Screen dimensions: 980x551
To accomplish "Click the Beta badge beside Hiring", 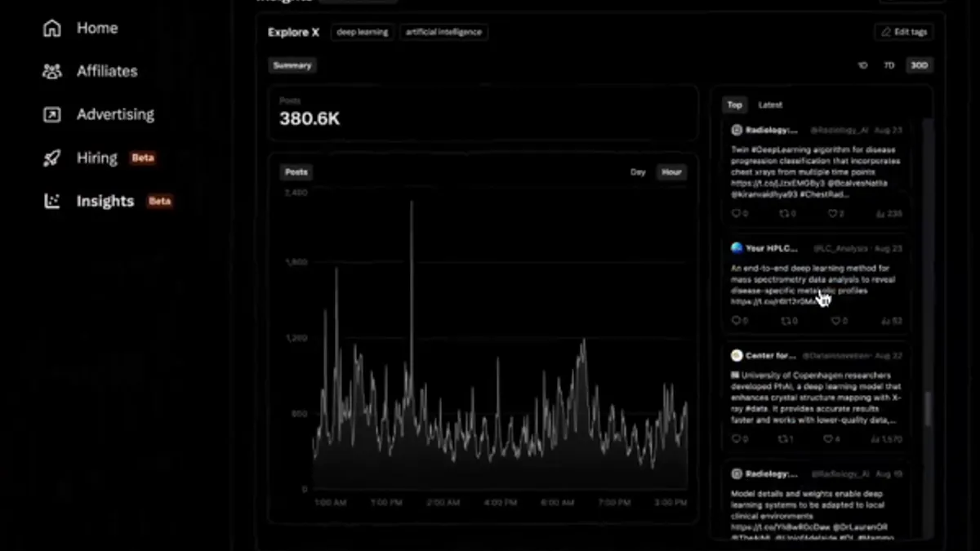I will click(143, 158).
